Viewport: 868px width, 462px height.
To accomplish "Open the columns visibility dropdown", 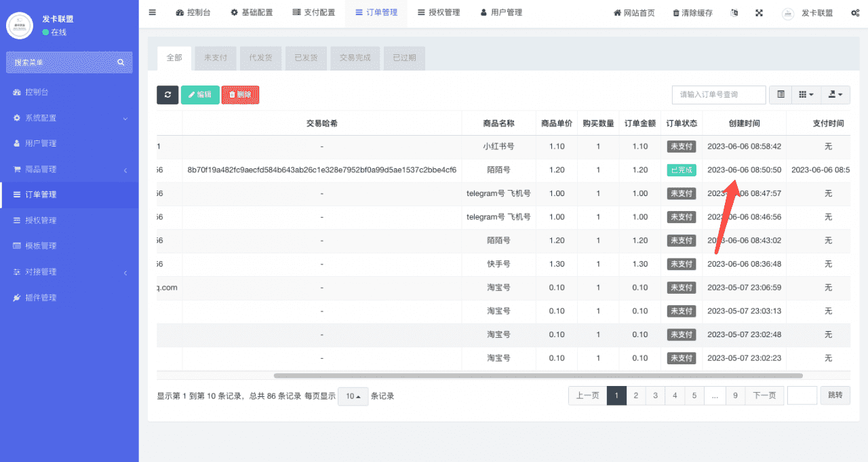I will (806, 95).
